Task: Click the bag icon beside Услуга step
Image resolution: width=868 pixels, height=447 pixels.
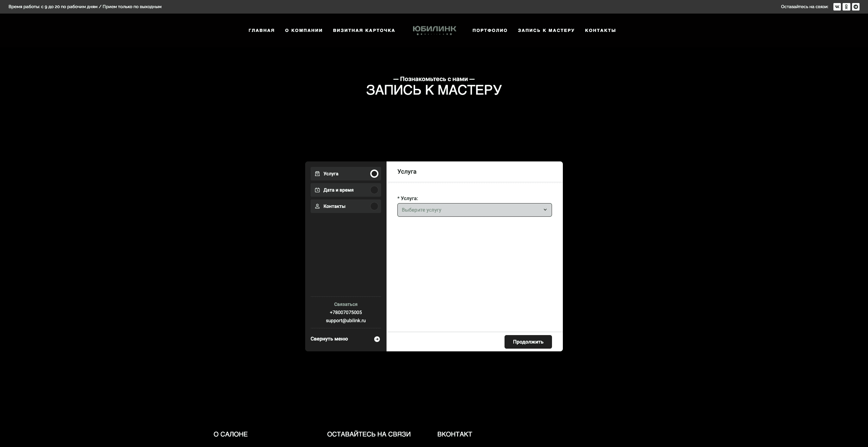Action: tap(317, 174)
